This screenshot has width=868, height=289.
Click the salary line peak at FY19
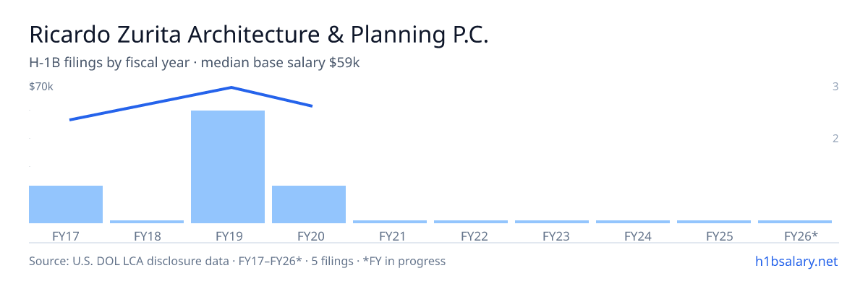click(231, 87)
